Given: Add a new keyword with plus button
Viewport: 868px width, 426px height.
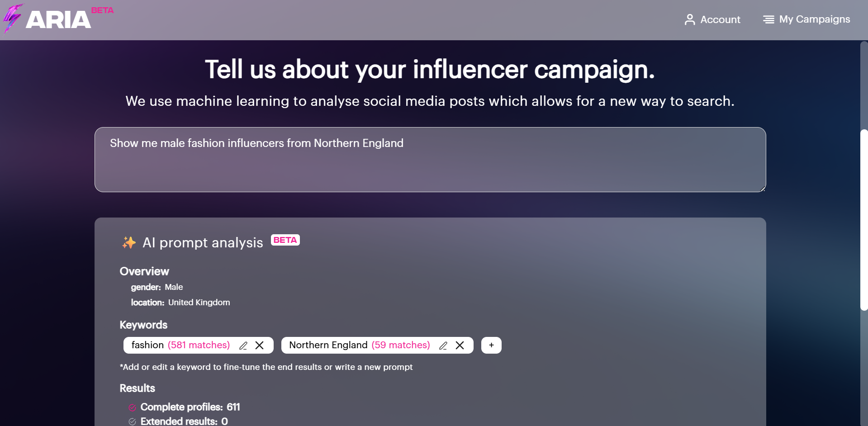Looking at the screenshot, I should click(491, 345).
